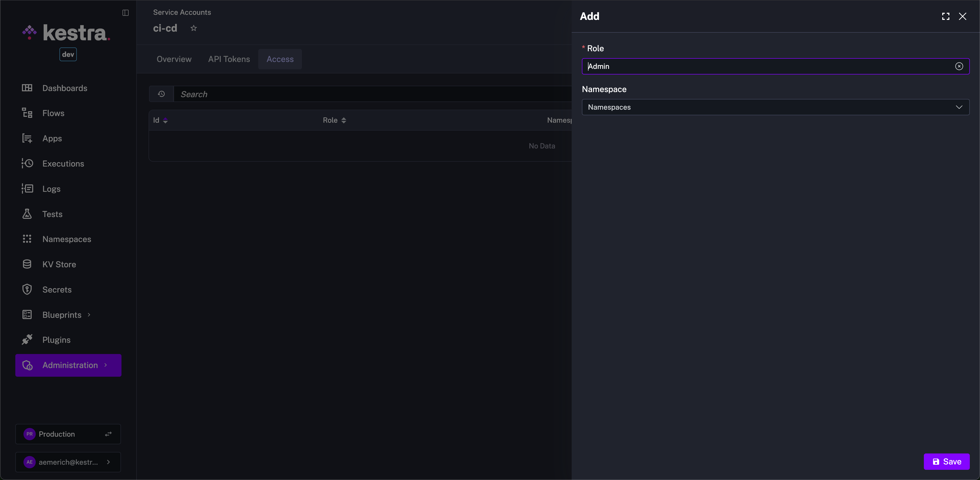980x480 pixels.
Task: Select Flows in the sidebar
Action: click(x=53, y=113)
